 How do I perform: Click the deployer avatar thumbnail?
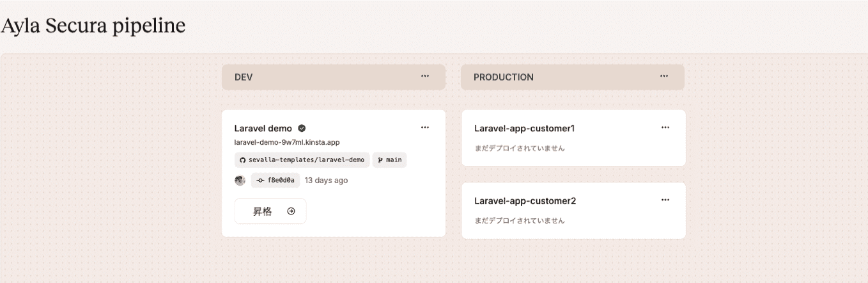pyautogui.click(x=240, y=181)
